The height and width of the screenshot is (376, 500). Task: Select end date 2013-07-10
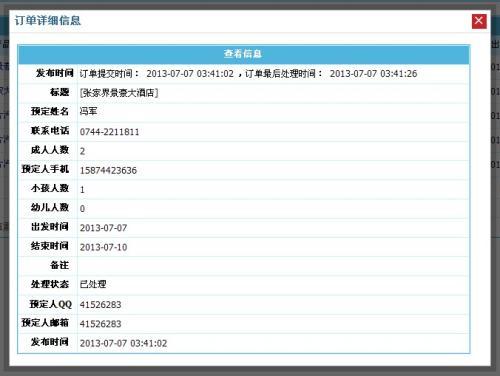point(103,247)
